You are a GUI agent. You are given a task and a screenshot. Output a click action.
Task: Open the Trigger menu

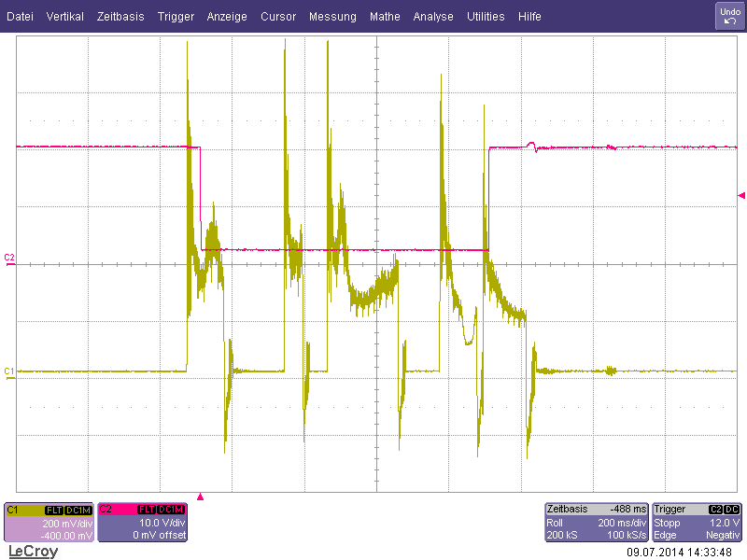[x=176, y=17]
